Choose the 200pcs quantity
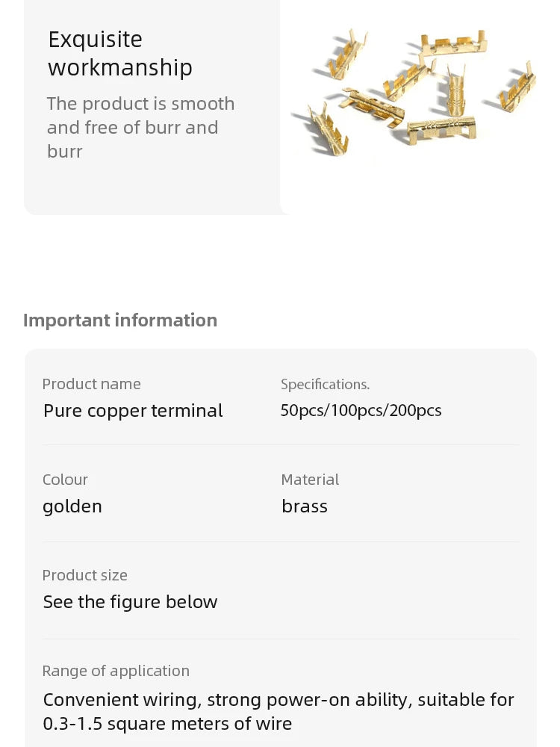This screenshot has height=747, width=560. [x=415, y=411]
